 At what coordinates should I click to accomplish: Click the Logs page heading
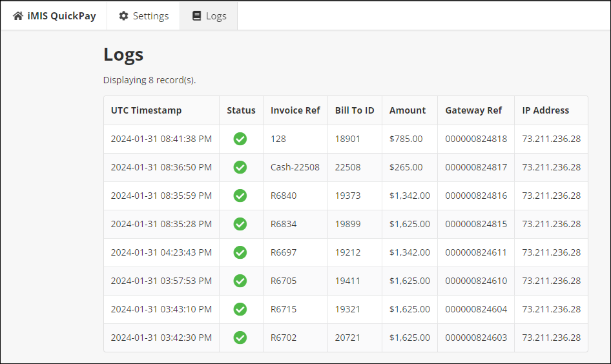[x=123, y=55]
